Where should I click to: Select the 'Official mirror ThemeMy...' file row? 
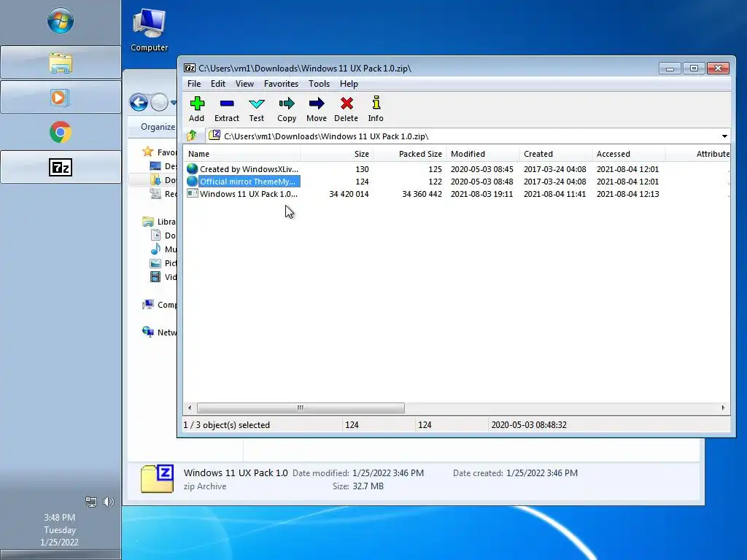[x=457, y=182]
